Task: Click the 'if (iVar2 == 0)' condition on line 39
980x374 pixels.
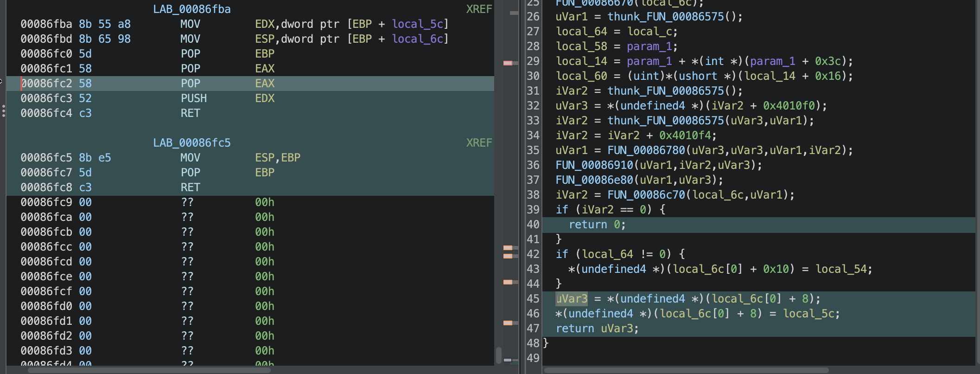Action: [x=611, y=210]
